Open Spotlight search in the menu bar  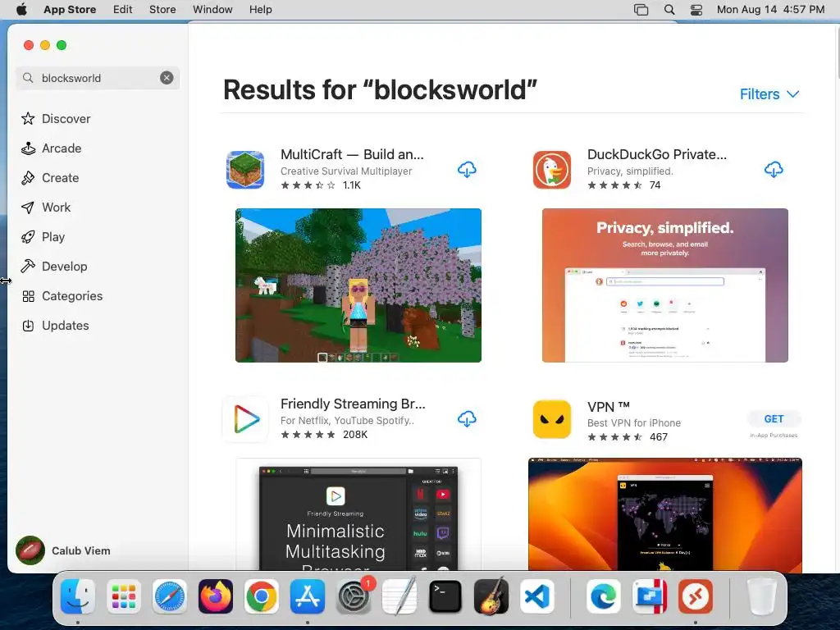(x=669, y=10)
